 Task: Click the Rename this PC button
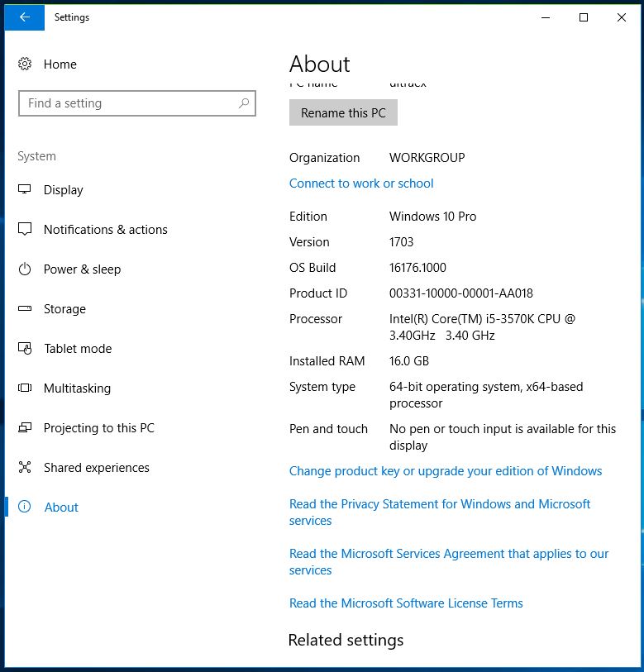343,112
